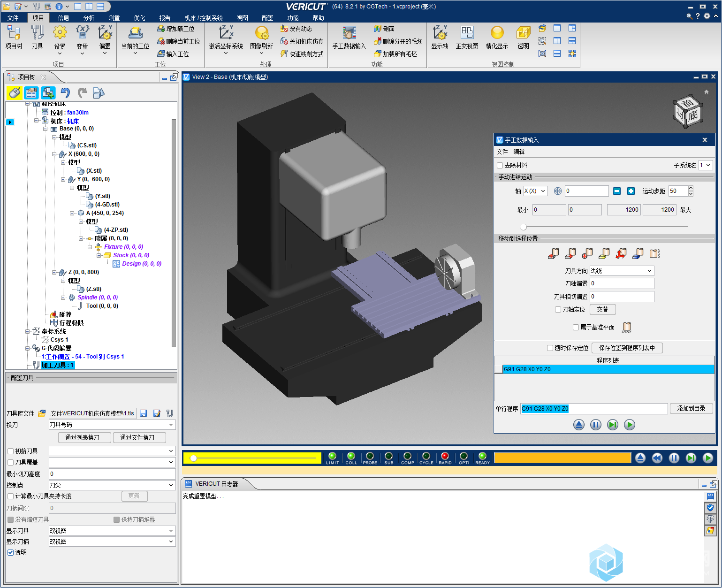Click 增加新工位 in ribbon
Screen dimensions: 722x588
coord(176,29)
